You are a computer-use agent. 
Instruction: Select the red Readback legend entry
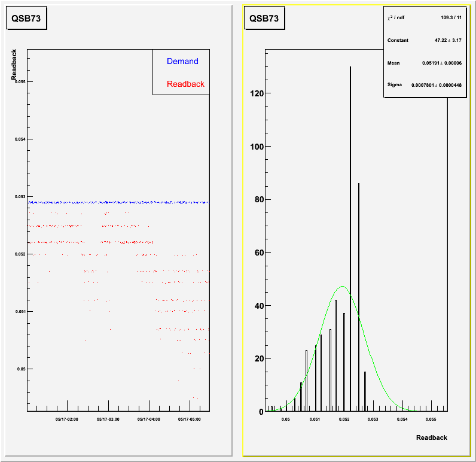pyautogui.click(x=185, y=84)
